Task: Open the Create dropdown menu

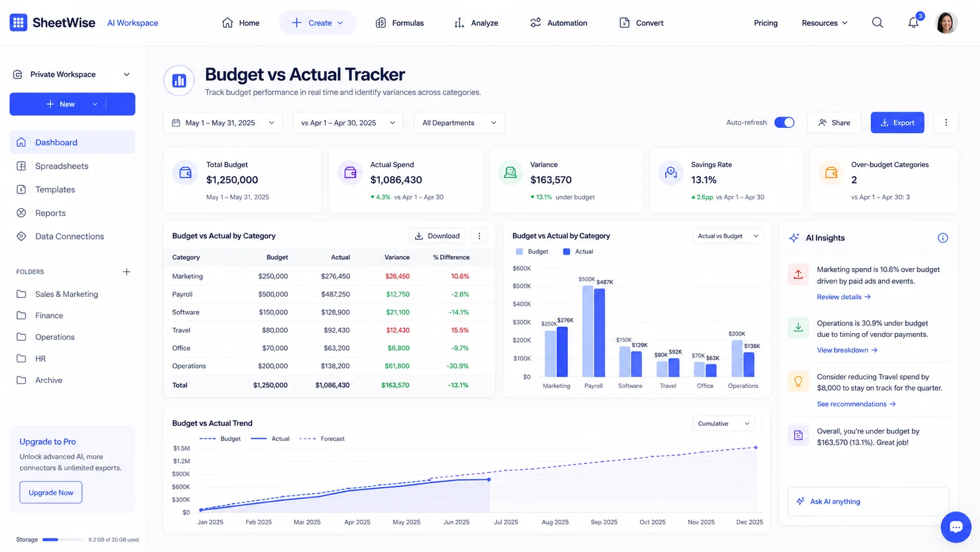Action: [317, 23]
